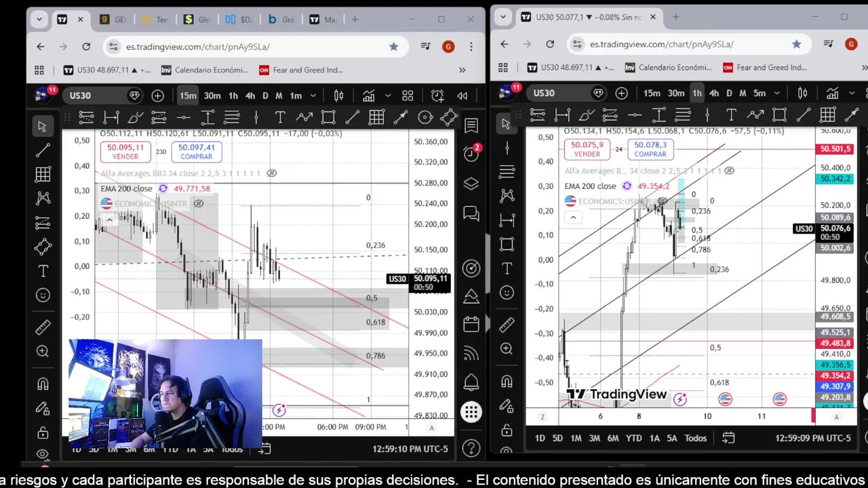Toggle lock drawings in right window sidebar
This screenshot has width=868, height=488.
tap(506, 431)
